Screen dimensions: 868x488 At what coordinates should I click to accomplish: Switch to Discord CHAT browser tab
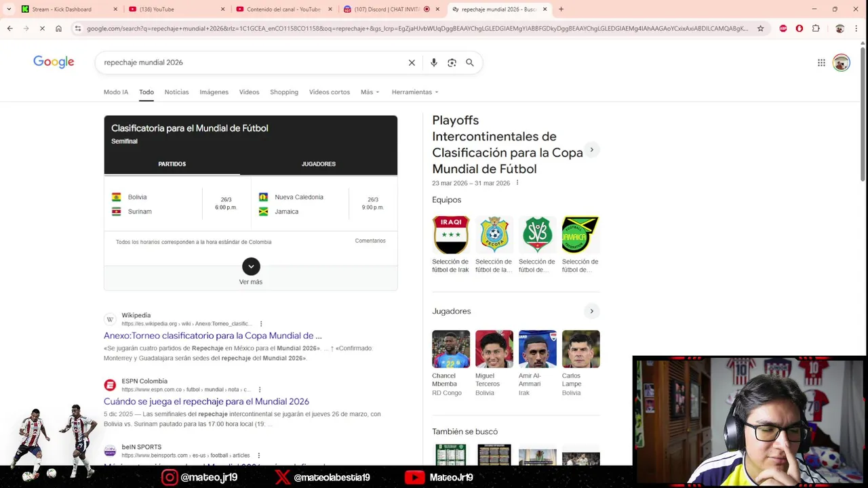(390, 9)
